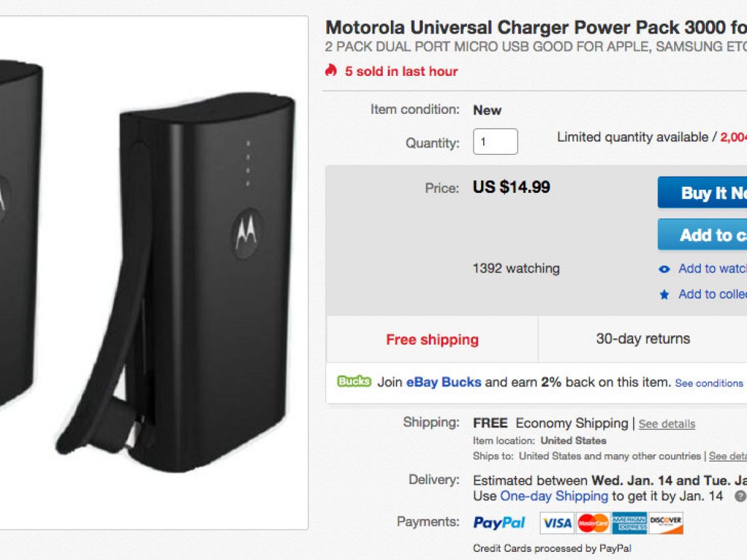Click the PayPal payment logo

pyautogui.click(x=499, y=523)
